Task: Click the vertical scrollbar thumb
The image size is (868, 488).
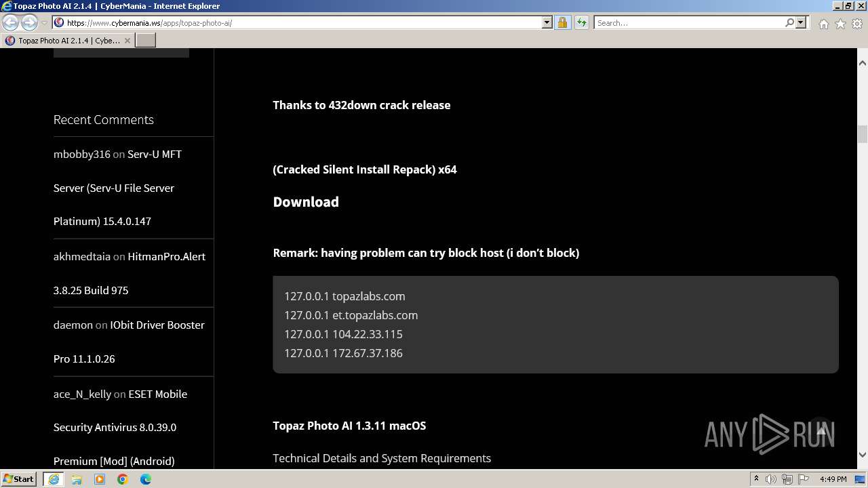Action: pyautogui.click(x=863, y=134)
